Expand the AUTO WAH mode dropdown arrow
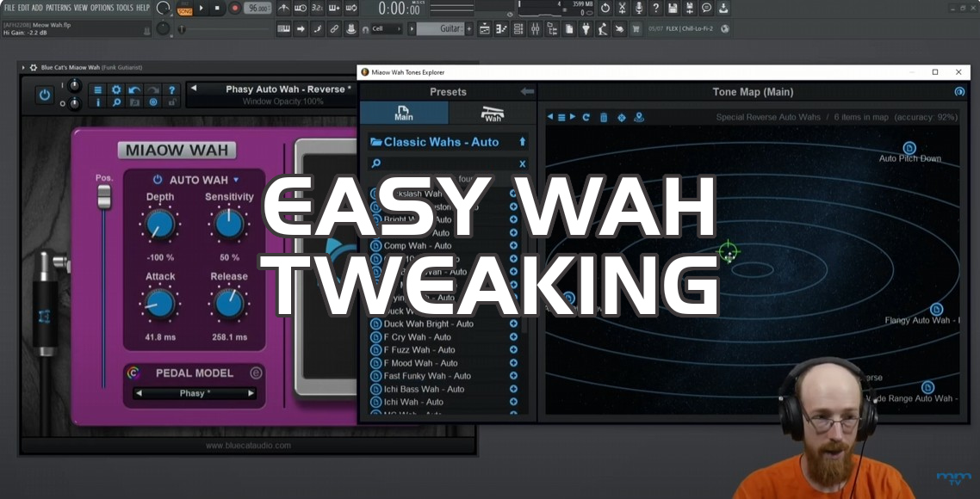 (236, 180)
